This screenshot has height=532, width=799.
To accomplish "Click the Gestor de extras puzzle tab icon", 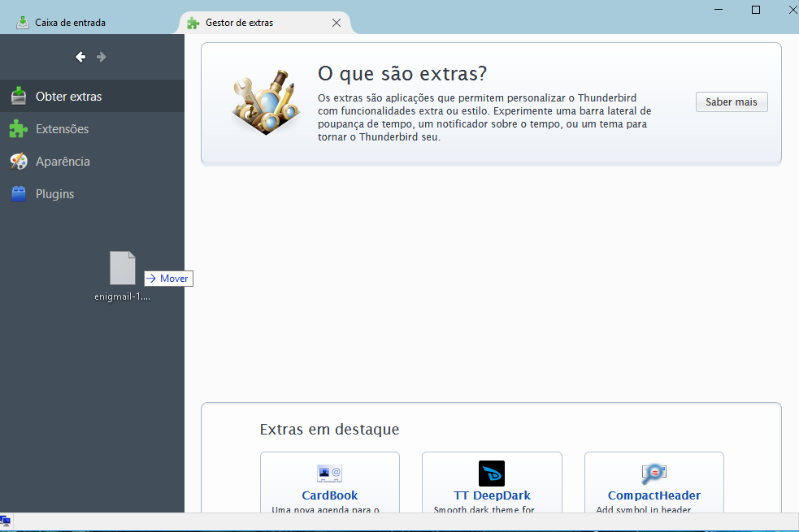I will tap(193, 23).
